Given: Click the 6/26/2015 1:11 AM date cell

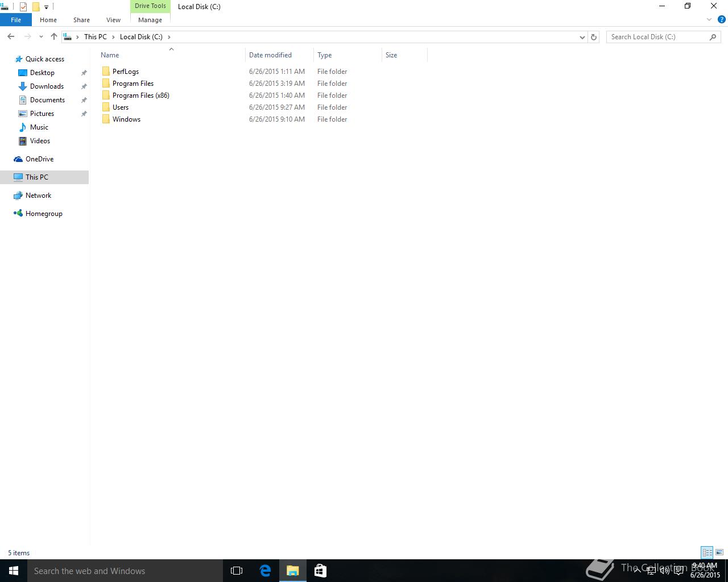Looking at the screenshot, I should click(277, 72).
